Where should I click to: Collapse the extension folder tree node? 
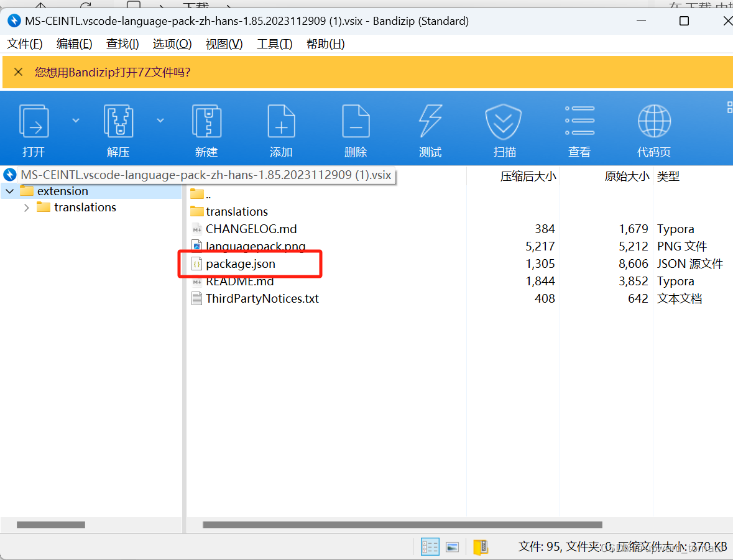pos(10,191)
